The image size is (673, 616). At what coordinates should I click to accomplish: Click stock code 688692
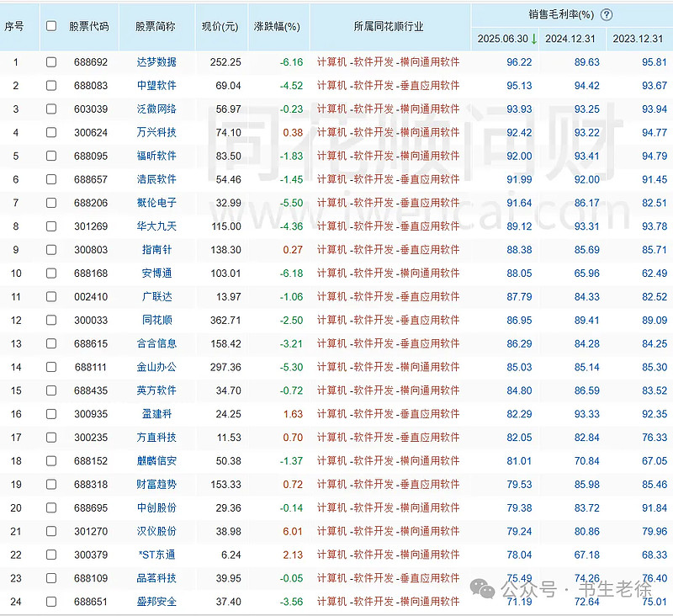click(x=91, y=62)
